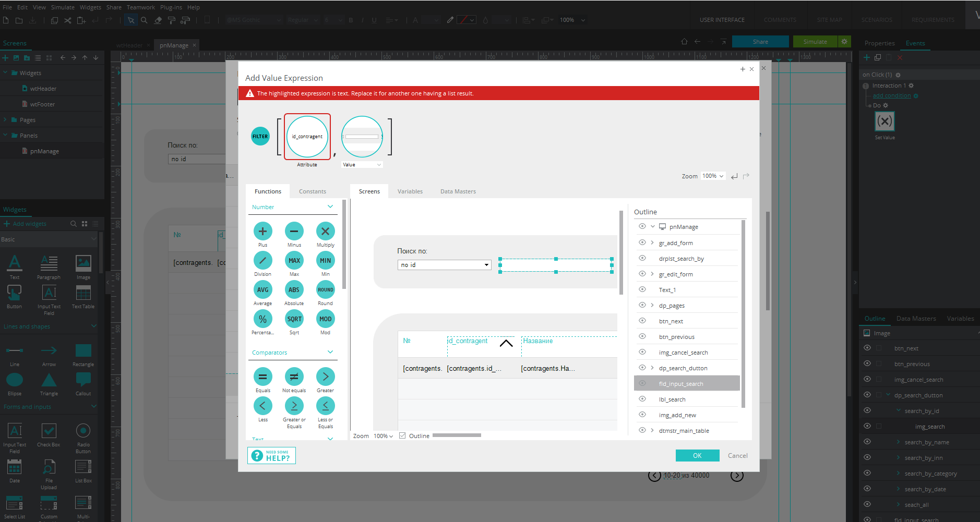Hide lbl_search using its eye icon

click(642, 399)
